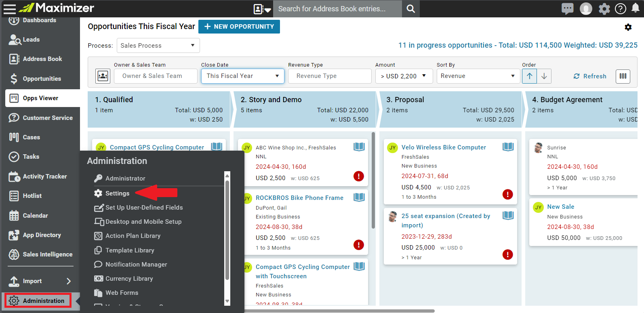Open Template Library
The height and width of the screenshot is (313, 644).
(x=130, y=250)
